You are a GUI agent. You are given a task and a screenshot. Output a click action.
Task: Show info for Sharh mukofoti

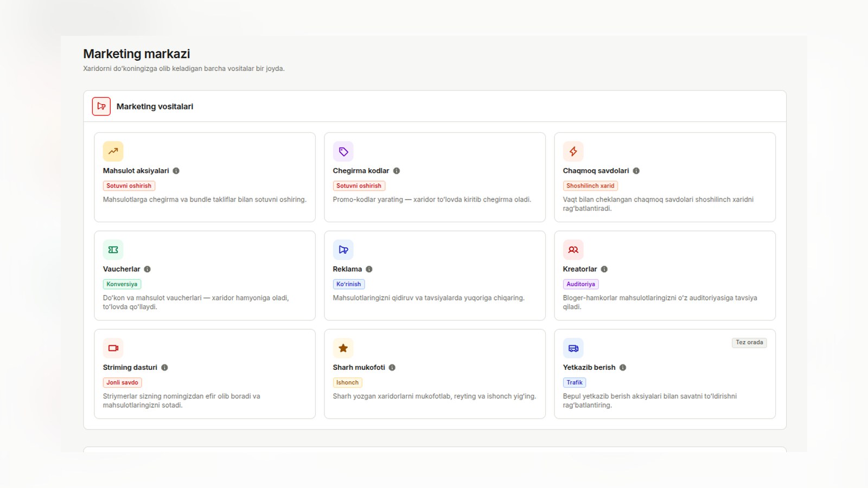click(x=392, y=368)
